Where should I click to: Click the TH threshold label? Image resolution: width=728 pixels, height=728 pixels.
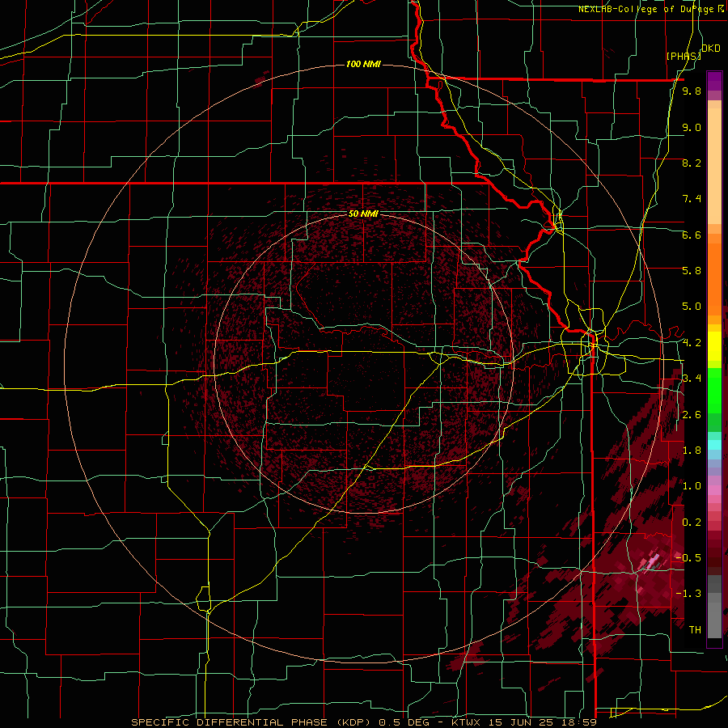tap(695, 630)
